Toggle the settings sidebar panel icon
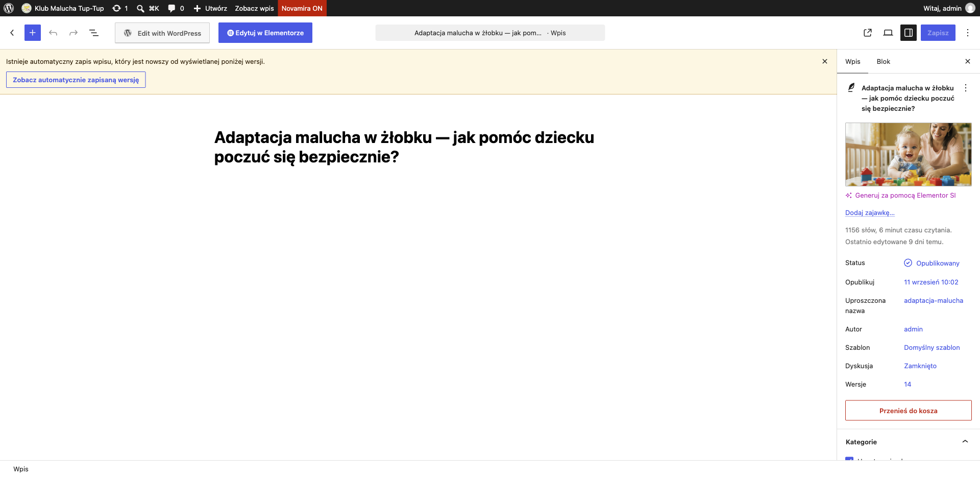 (909, 33)
